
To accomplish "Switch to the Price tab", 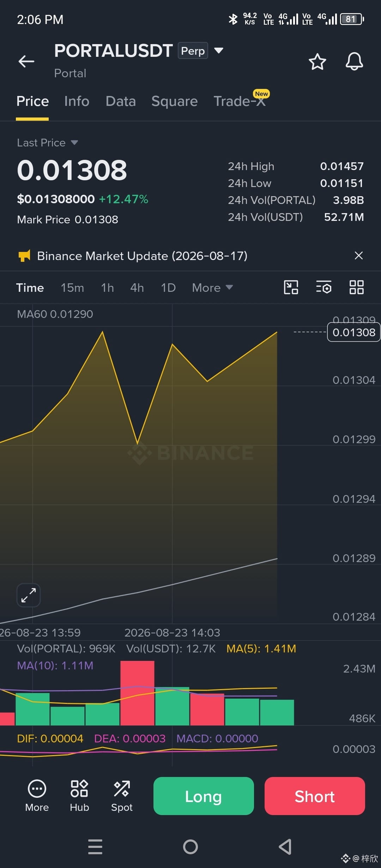I will (32, 101).
